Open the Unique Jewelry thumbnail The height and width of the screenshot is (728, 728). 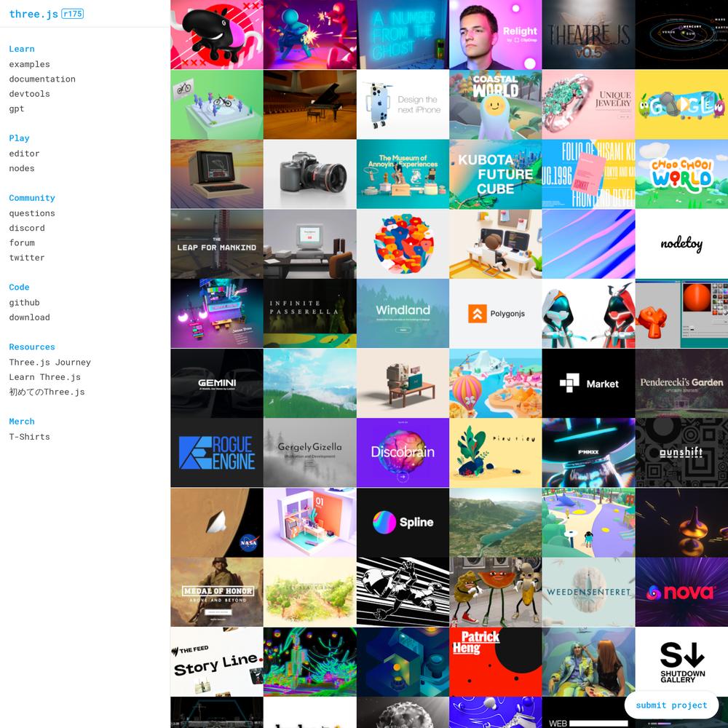tap(588, 104)
